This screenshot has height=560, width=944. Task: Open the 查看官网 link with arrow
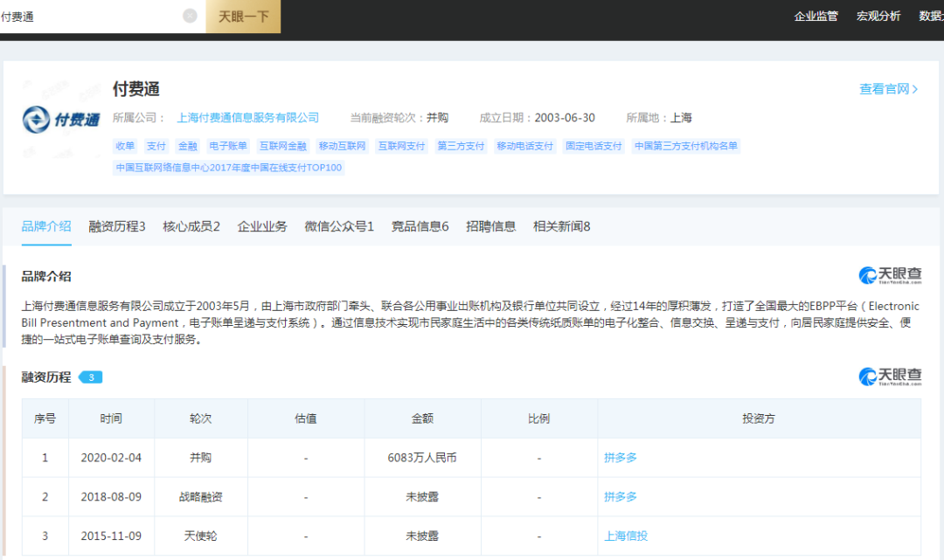889,89
